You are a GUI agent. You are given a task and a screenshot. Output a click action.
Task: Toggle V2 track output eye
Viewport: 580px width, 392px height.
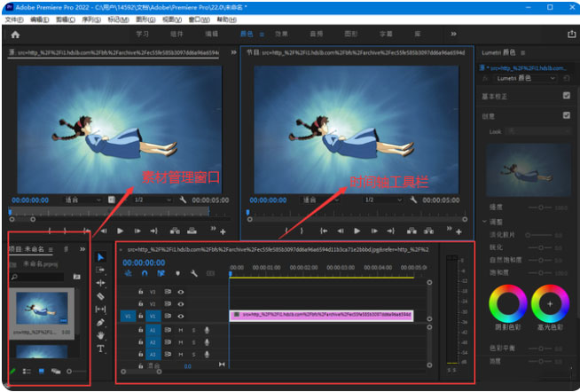coord(181,304)
